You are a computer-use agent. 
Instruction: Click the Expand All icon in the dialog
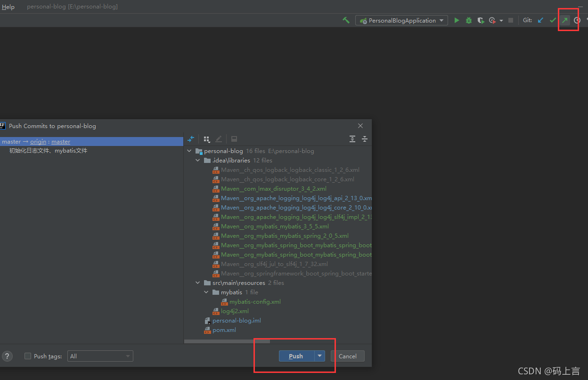[352, 139]
